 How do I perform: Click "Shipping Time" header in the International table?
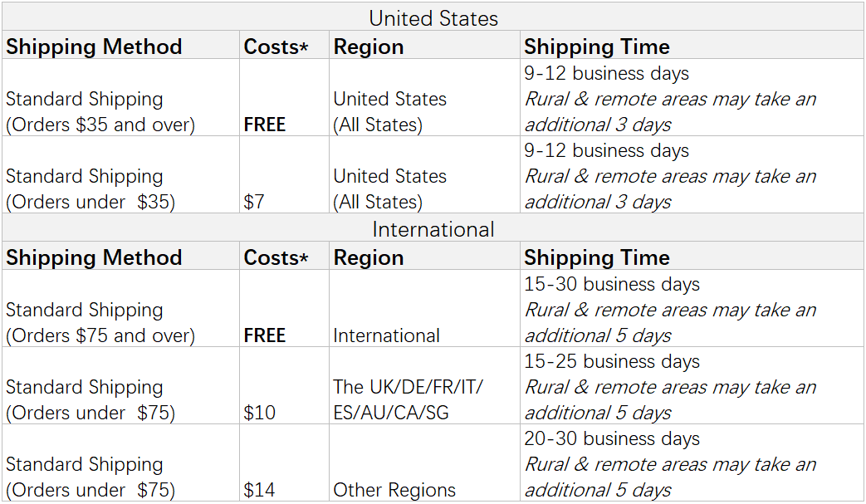point(596,257)
